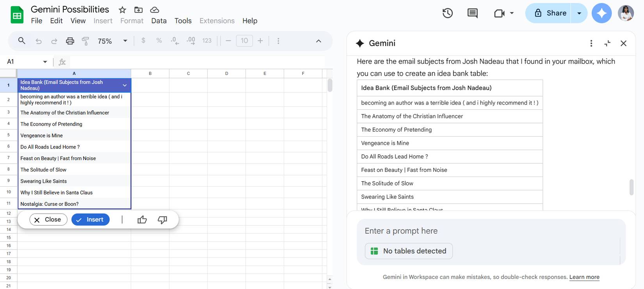Open the Learn more link
The width and height of the screenshot is (644, 289).
[x=584, y=277]
